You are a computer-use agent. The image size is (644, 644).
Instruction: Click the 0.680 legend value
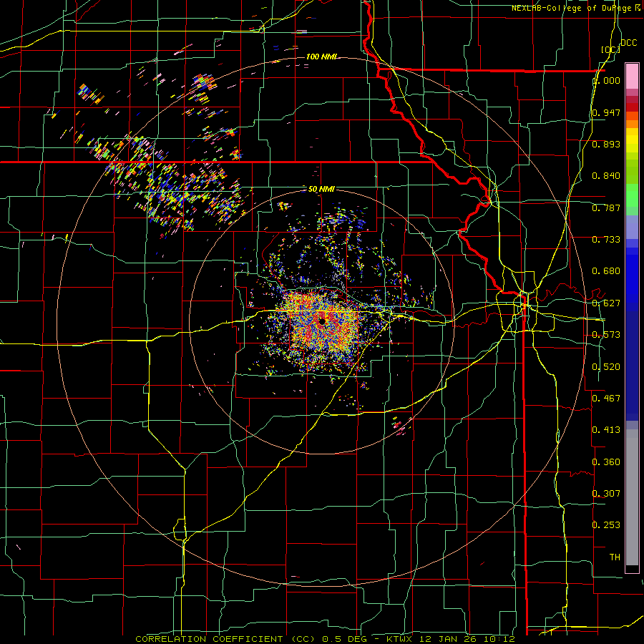tap(606, 271)
